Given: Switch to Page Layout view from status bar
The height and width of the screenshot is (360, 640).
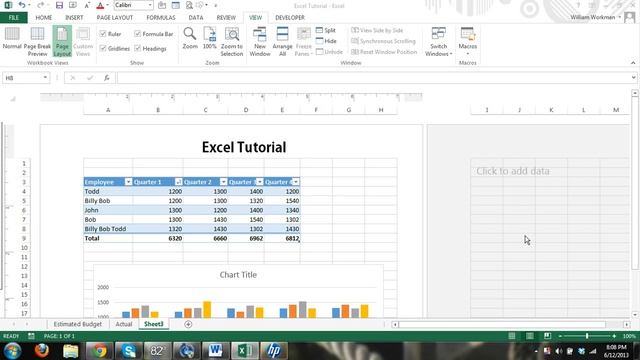Looking at the screenshot, I should coord(530,336).
